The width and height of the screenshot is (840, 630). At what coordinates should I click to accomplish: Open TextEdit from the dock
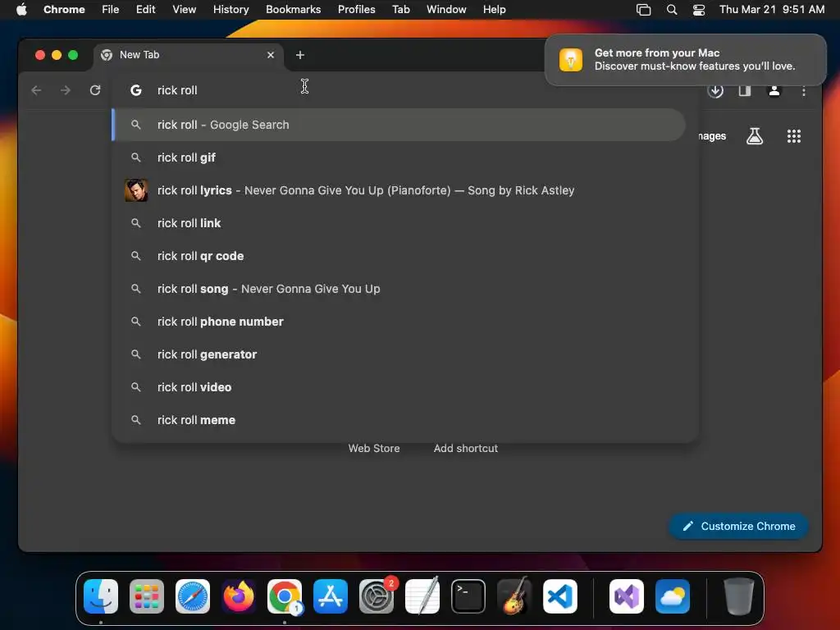422,596
